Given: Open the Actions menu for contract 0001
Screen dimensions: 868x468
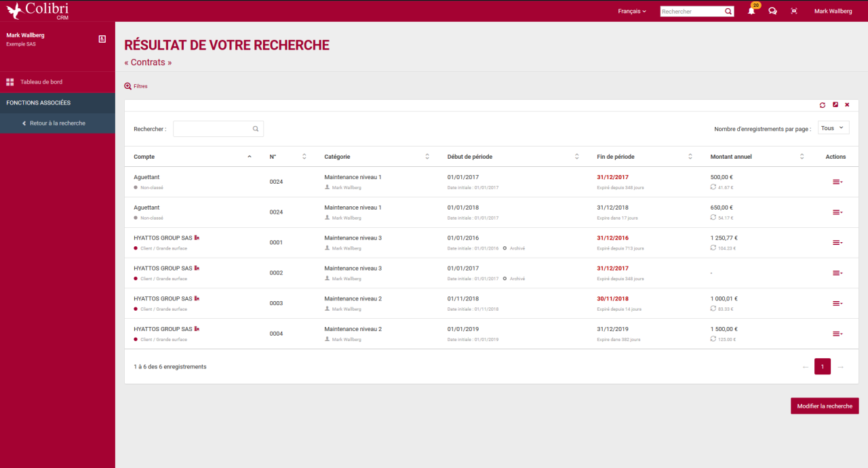Looking at the screenshot, I should 837,242.
